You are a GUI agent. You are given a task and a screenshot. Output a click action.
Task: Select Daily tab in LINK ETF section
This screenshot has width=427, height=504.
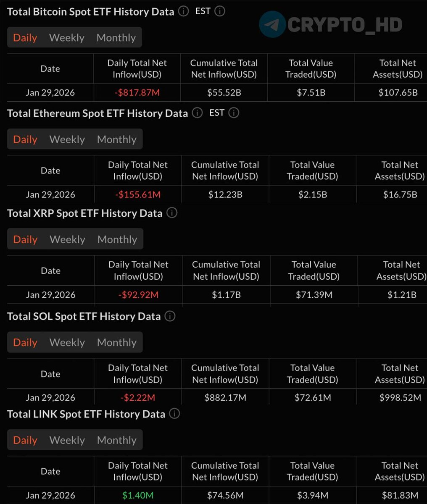(25, 440)
